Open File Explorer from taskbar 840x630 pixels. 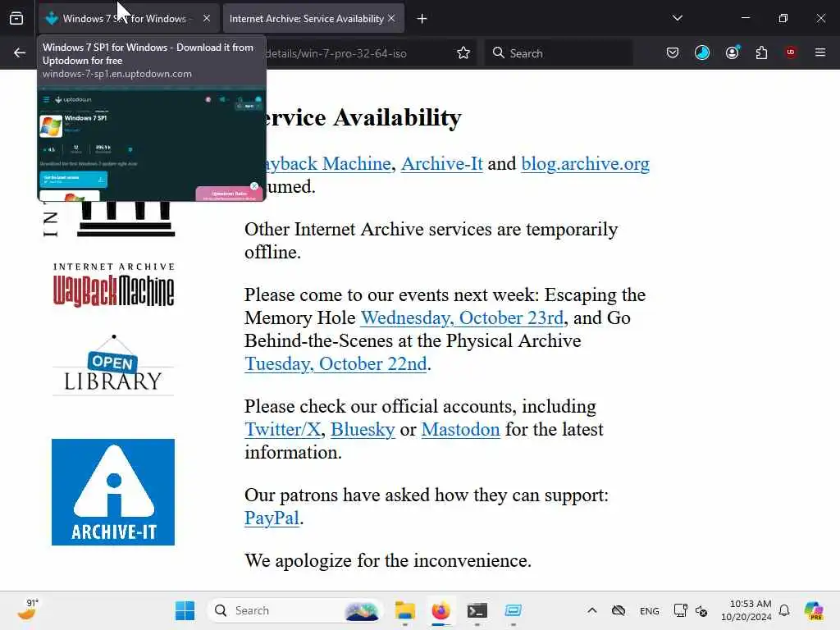(405, 610)
